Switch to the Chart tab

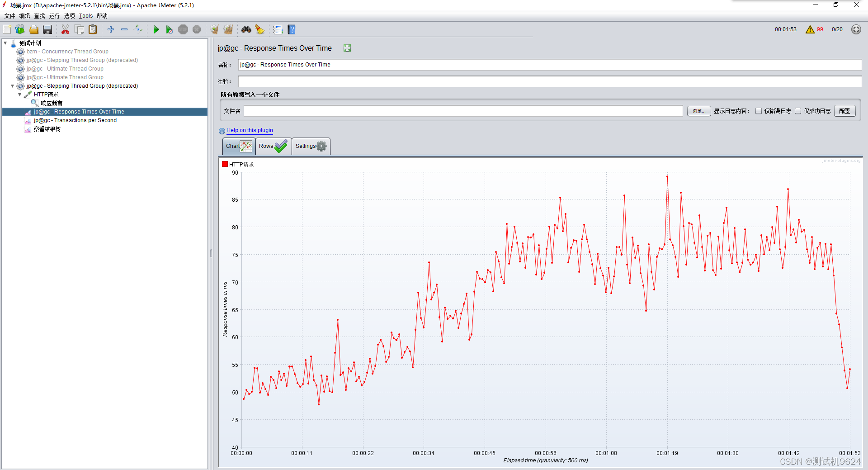(239, 146)
